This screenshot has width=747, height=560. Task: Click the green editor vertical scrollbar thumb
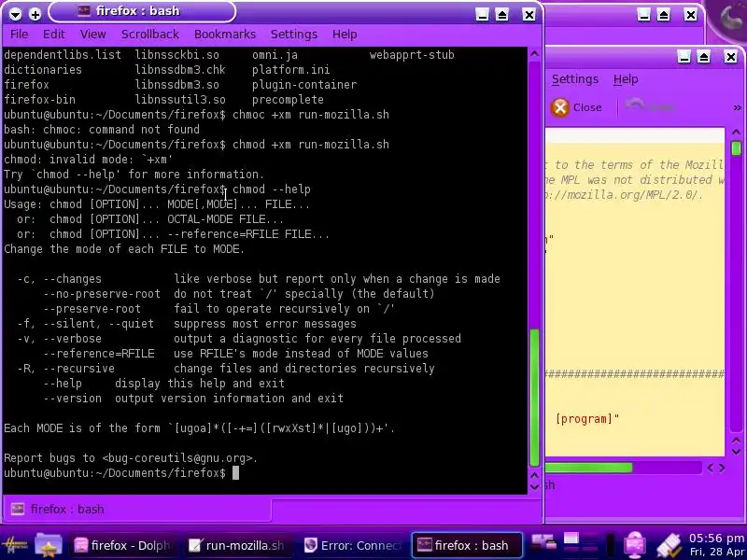click(x=736, y=148)
